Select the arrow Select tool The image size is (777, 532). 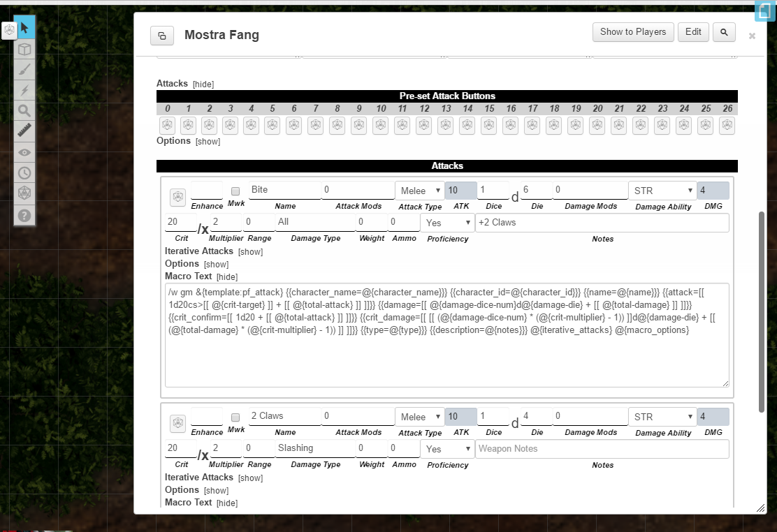(x=24, y=28)
